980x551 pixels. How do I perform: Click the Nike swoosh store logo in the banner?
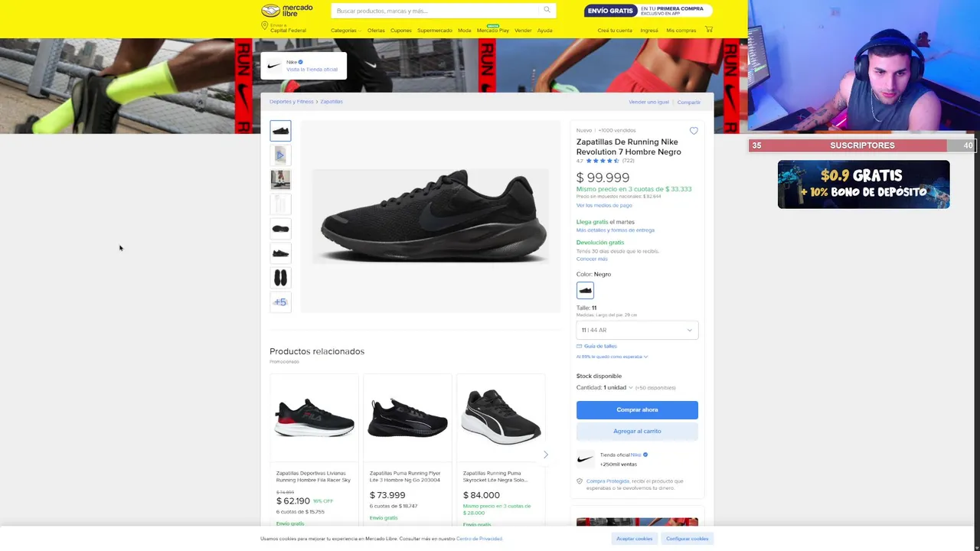(x=274, y=65)
